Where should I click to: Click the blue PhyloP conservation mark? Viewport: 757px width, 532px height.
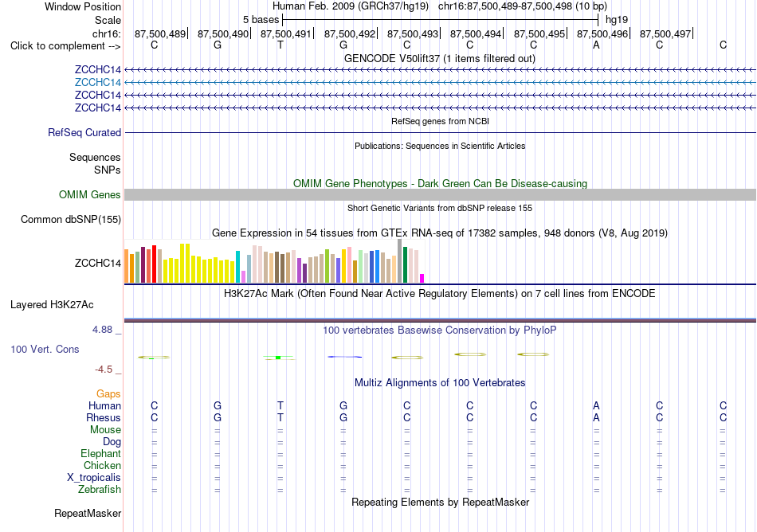345,357
